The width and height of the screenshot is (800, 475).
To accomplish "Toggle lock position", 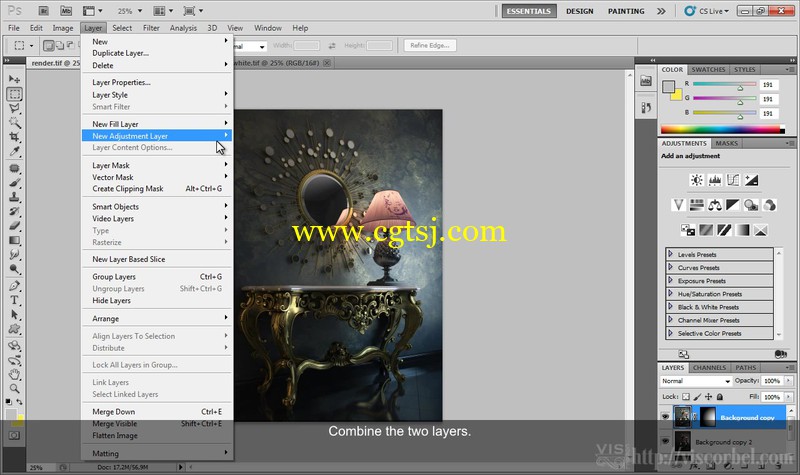I will 708,396.
